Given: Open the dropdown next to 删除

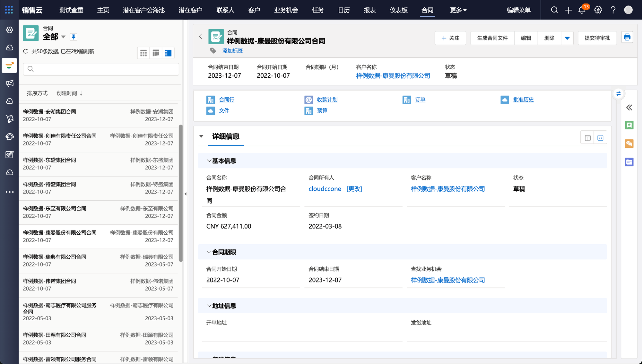Looking at the screenshot, I should tap(567, 38).
